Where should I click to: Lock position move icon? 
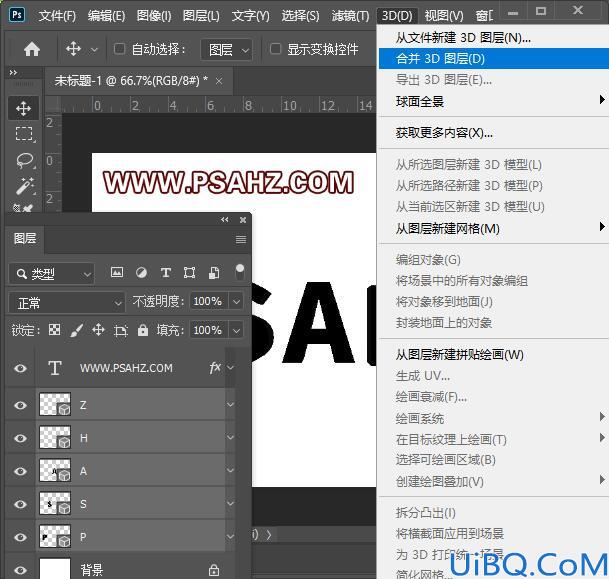point(98,330)
